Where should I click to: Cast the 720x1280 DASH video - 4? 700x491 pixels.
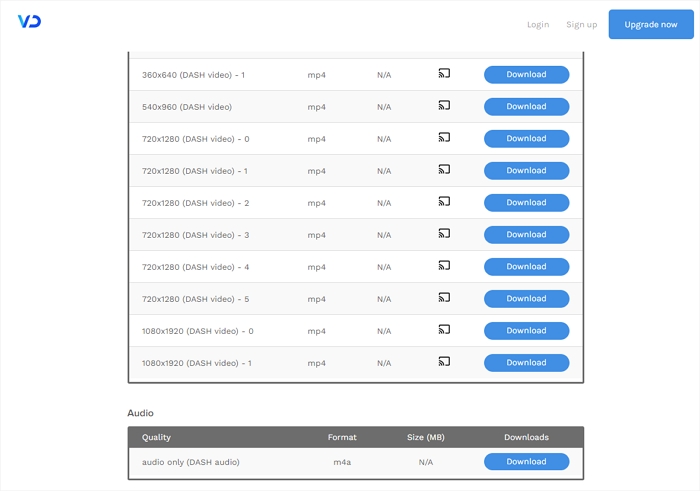(x=444, y=265)
